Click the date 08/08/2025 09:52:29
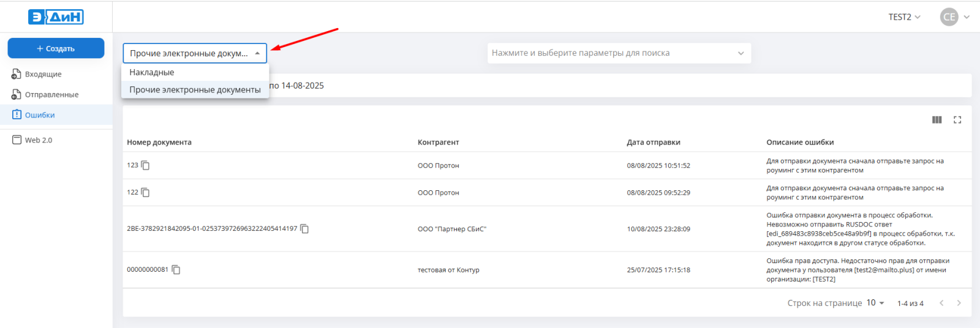 point(658,193)
